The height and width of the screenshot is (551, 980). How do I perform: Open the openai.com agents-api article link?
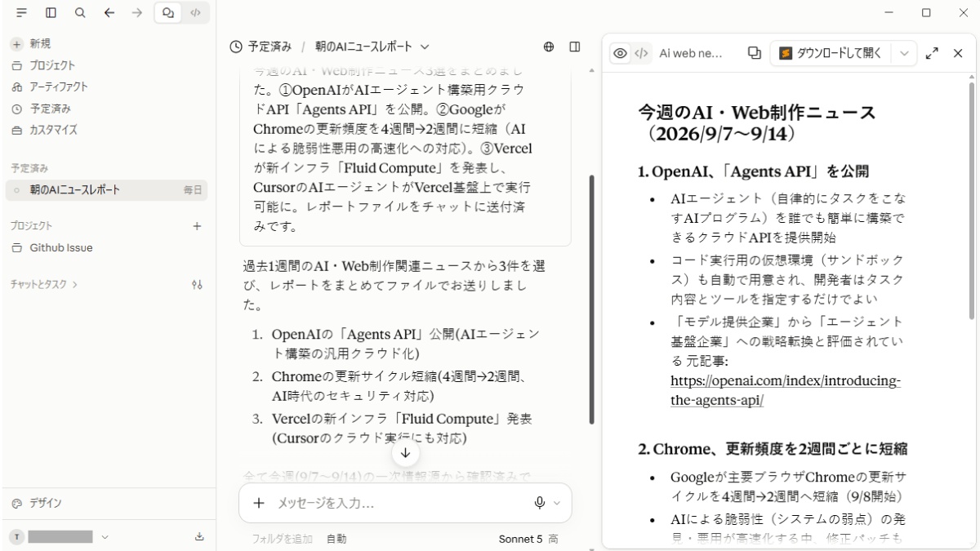pos(786,391)
